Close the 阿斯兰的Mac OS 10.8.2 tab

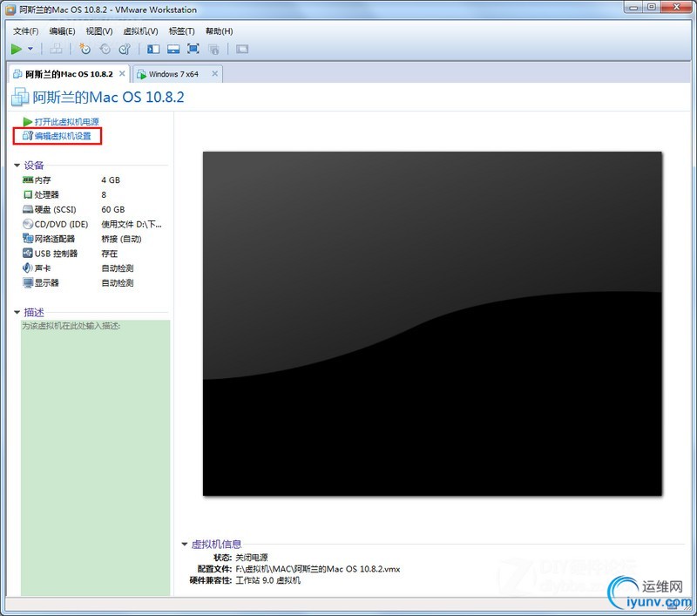pos(122,74)
